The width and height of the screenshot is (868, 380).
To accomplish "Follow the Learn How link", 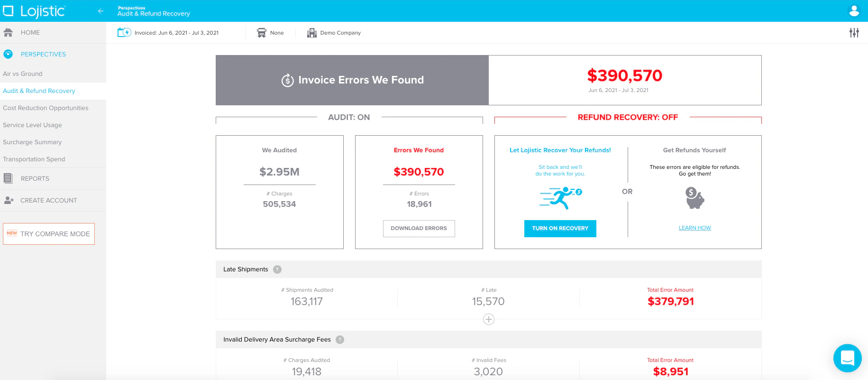I will [694, 228].
